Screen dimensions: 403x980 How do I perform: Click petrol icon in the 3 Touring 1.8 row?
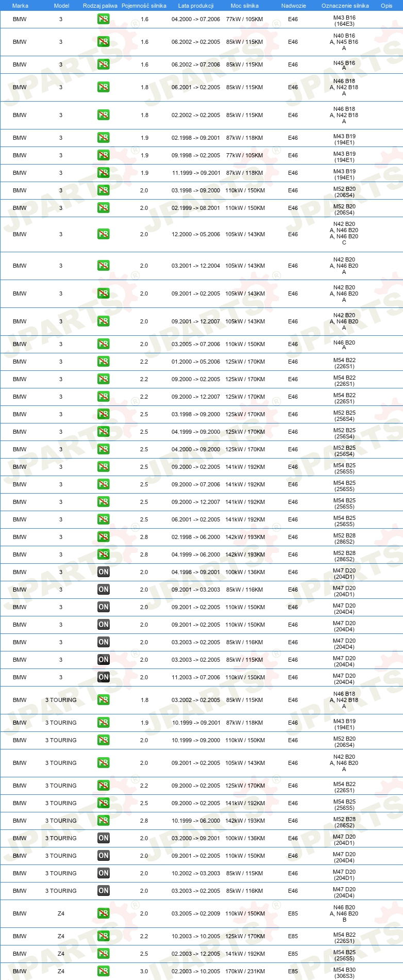point(104,700)
